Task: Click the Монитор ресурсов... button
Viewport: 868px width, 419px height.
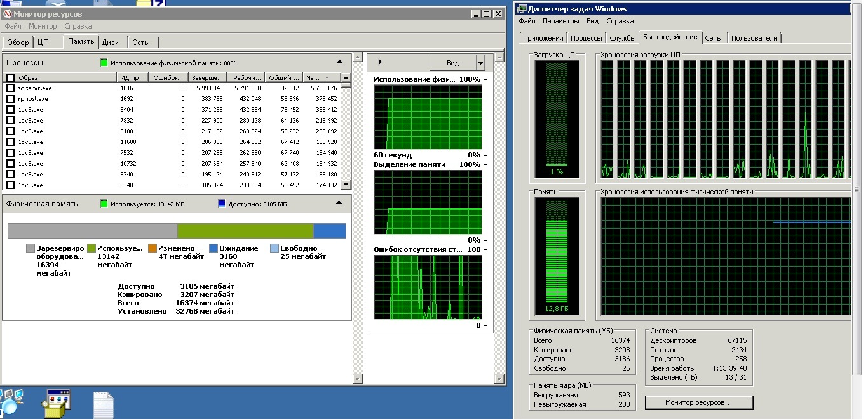Action: (x=698, y=402)
